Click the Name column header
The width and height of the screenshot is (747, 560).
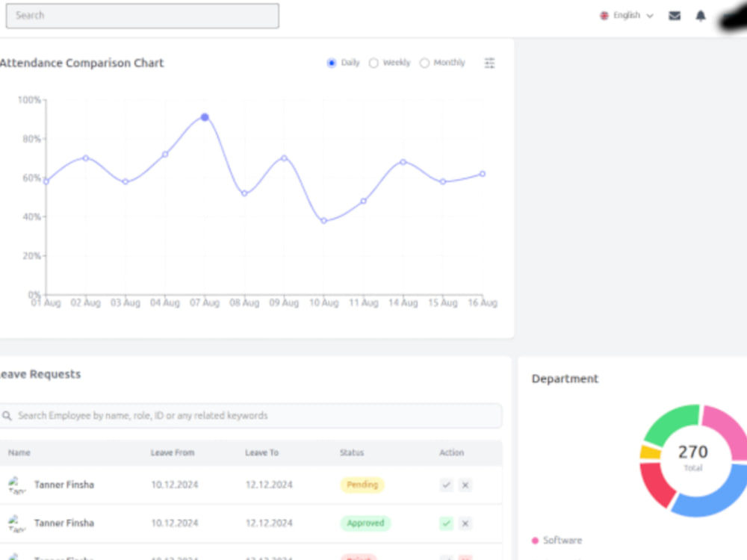[19, 453]
